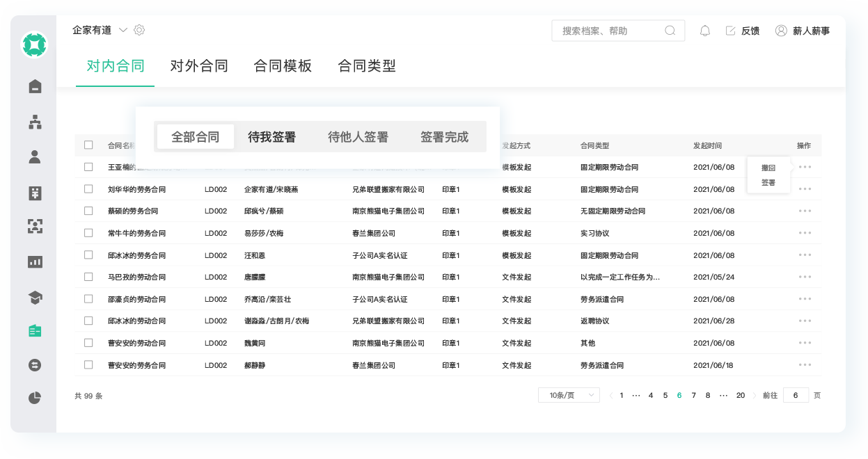Open the 10条/页 page size dropdown
Image resolution: width=868 pixels, height=459 pixels.
pos(568,394)
